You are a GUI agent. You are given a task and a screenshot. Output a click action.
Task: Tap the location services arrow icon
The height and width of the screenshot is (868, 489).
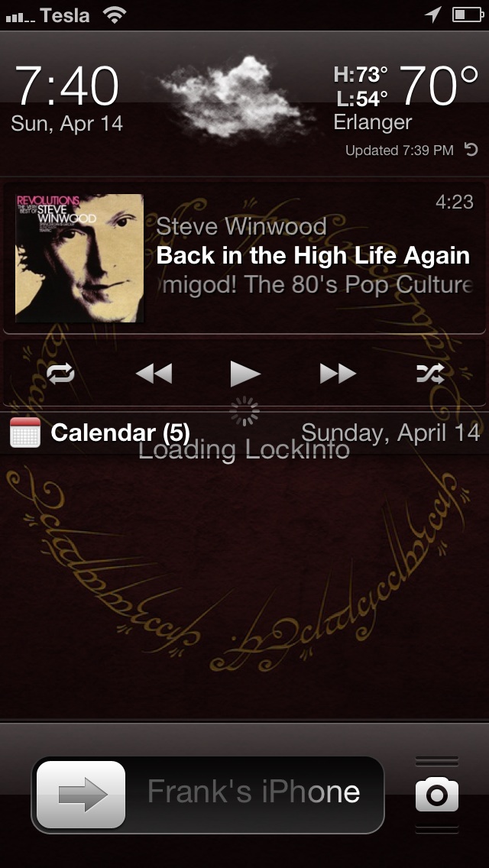(x=433, y=15)
